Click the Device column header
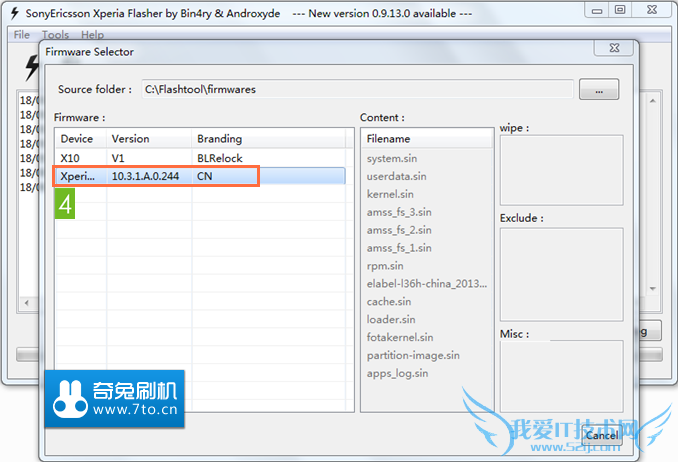 point(81,139)
